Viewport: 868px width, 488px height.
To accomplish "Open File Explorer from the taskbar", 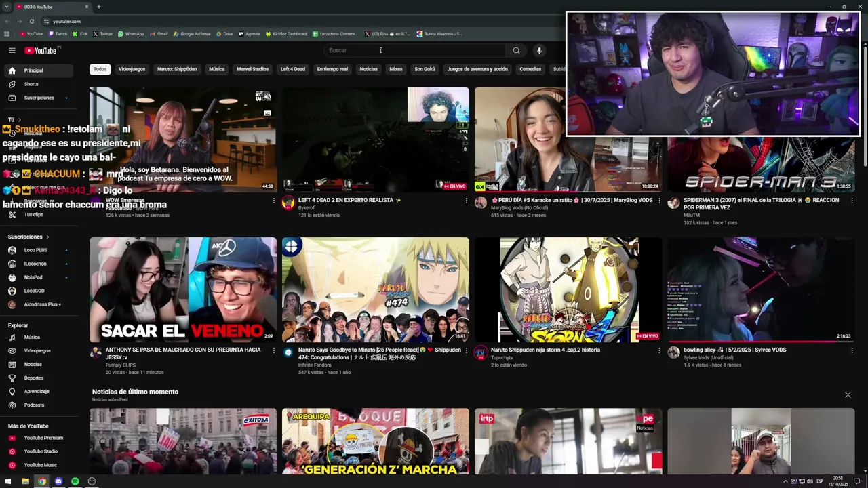I will 25,481.
